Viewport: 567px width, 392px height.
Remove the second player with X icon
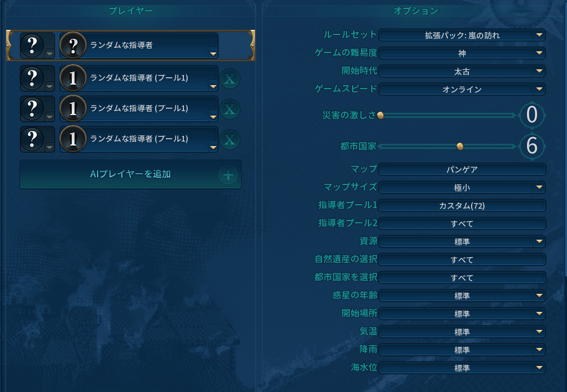229,79
